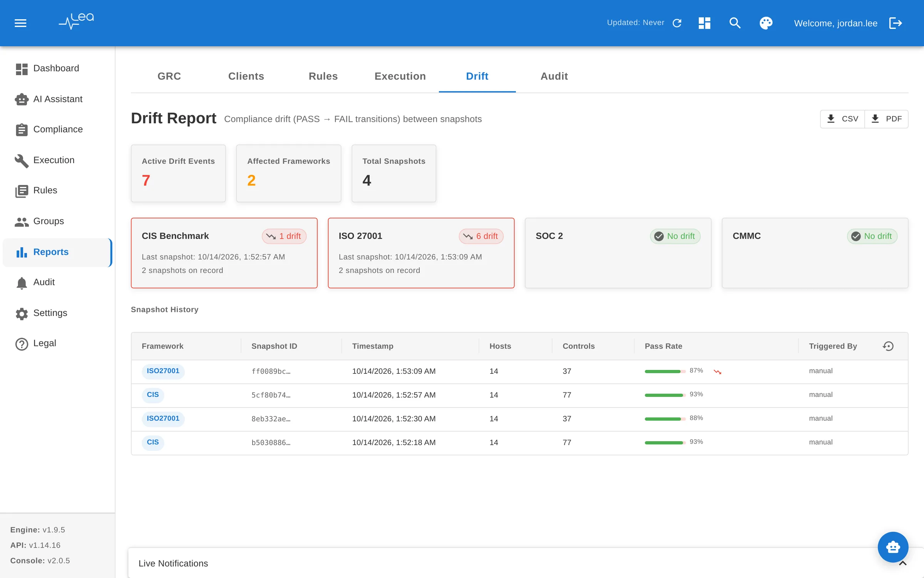This screenshot has width=924, height=578.
Task: Refresh the data via refresh icon
Action: pyautogui.click(x=677, y=23)
